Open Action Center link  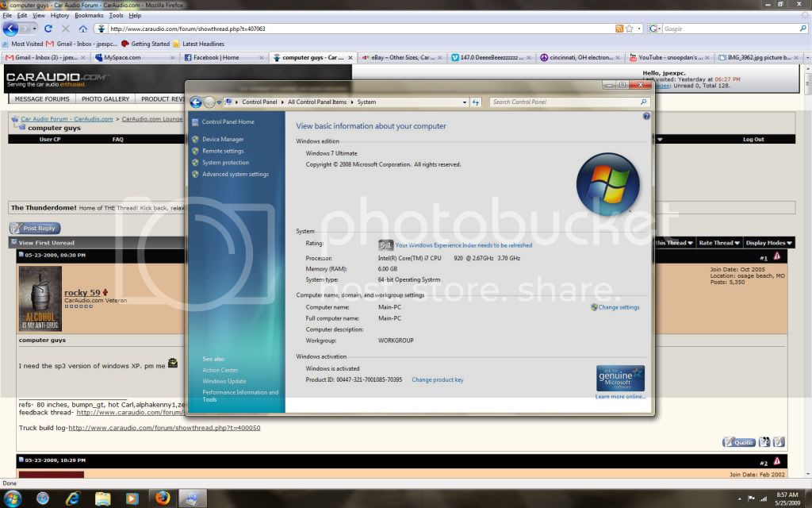[220, 370]
